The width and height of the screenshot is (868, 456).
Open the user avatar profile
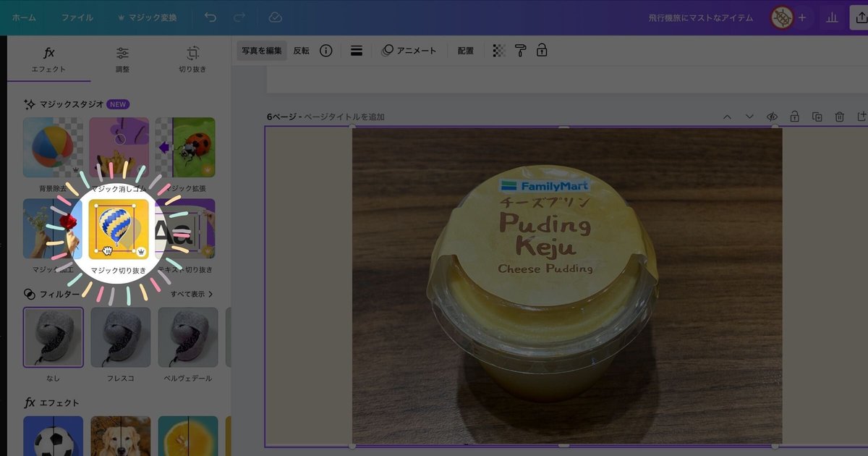781,17
